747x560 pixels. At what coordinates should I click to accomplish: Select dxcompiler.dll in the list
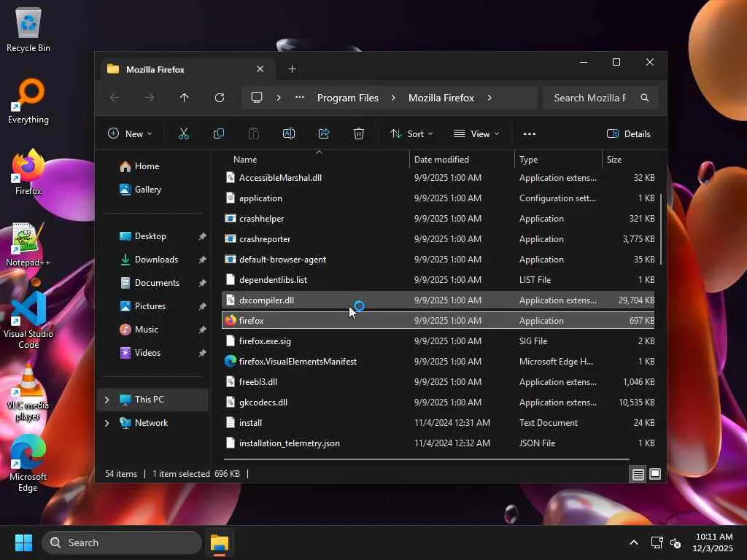(438, 300)
